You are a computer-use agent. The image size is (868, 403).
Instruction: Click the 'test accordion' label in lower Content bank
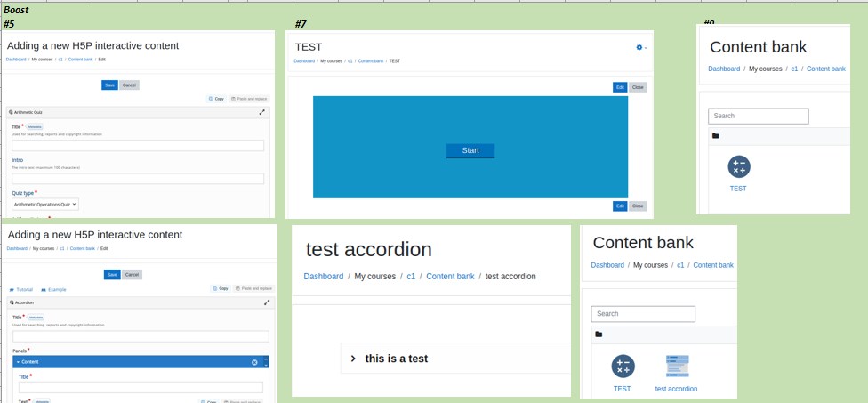(x=677, y=389)
